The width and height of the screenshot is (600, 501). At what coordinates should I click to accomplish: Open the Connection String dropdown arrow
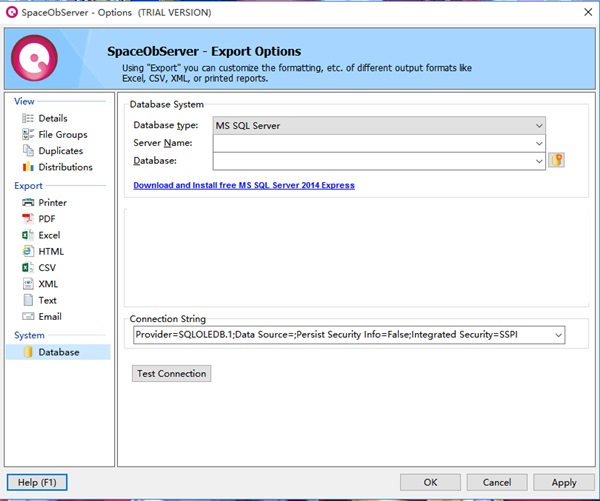coord(558,335)
